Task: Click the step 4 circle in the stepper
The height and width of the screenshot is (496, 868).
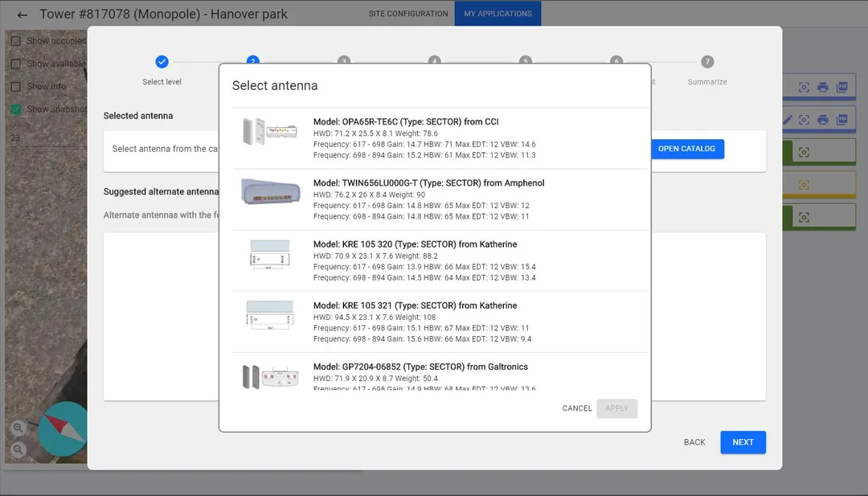Action: pos(435,59)
